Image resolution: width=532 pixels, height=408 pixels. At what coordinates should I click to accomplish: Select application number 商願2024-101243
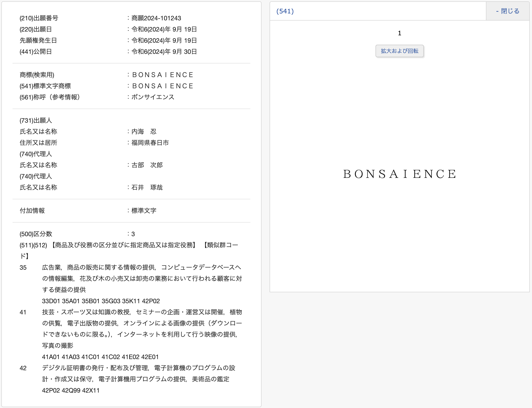(156, 18)
